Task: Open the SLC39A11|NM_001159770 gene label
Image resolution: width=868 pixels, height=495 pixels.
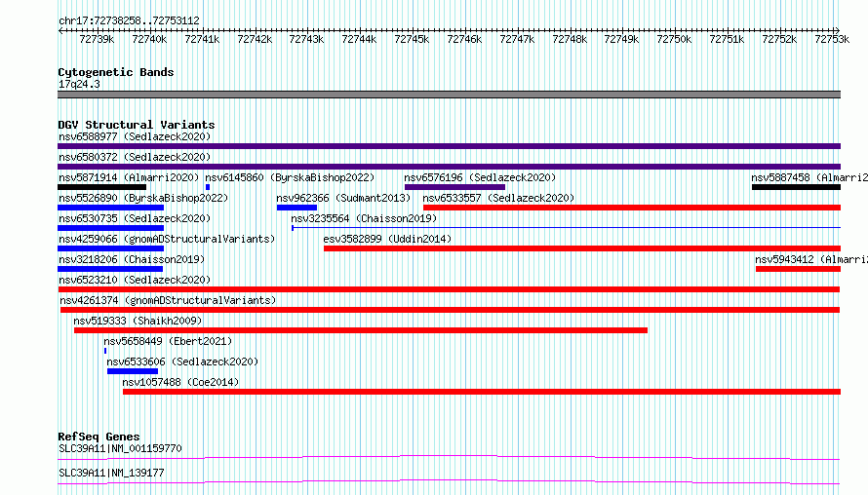Action: pos(120,448)
